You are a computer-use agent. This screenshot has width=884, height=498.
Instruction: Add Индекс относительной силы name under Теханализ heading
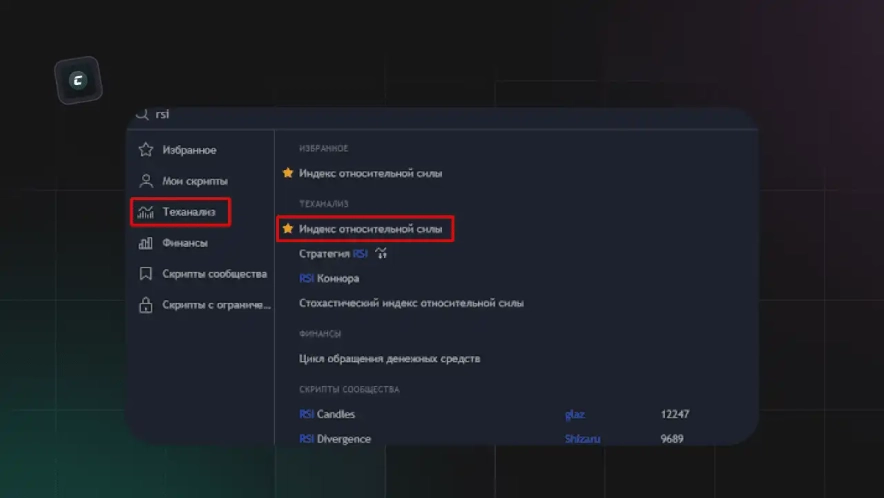coord(370,229)
